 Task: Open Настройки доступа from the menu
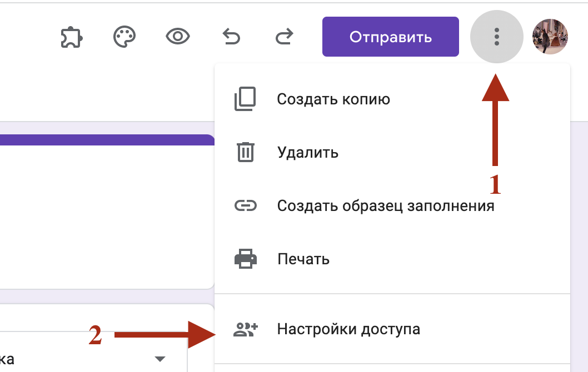348,329
